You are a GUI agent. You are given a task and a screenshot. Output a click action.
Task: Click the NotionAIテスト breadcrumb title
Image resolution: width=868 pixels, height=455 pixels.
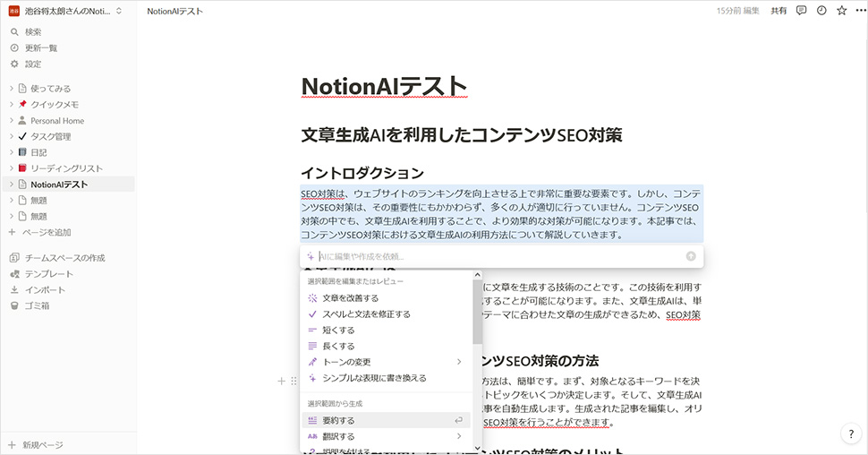coord(174,11)
